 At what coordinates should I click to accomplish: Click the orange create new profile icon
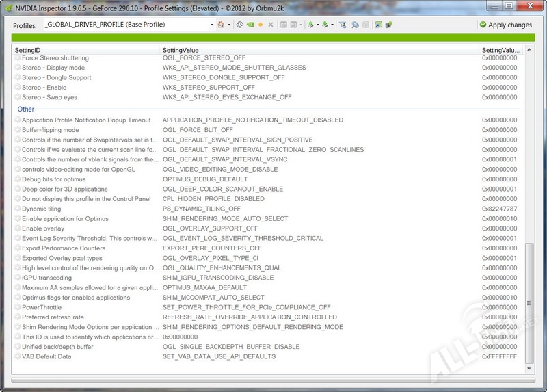tap(261, 25)
